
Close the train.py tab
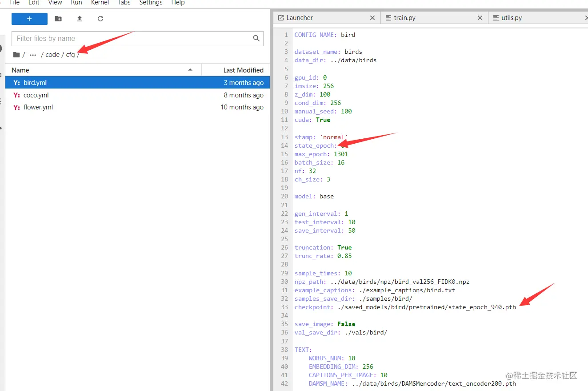480,18
